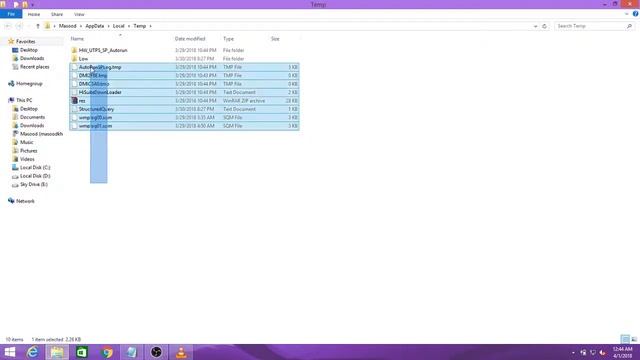Show hidden system tray icons arrow
Image resolution: width=640 pixels, height=360 pixels.
click(x=573, y=353)
